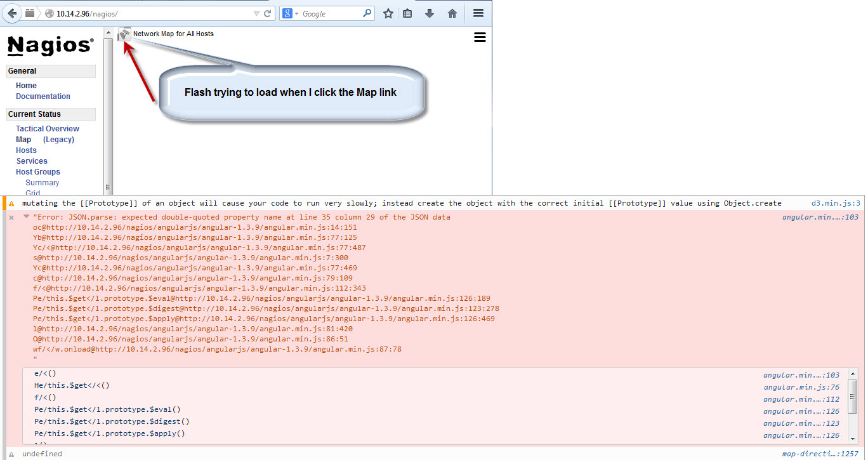Viewport: 868px width, 462px height.
Task: Go back with the browser back arrow
Action: pos(13,13)
